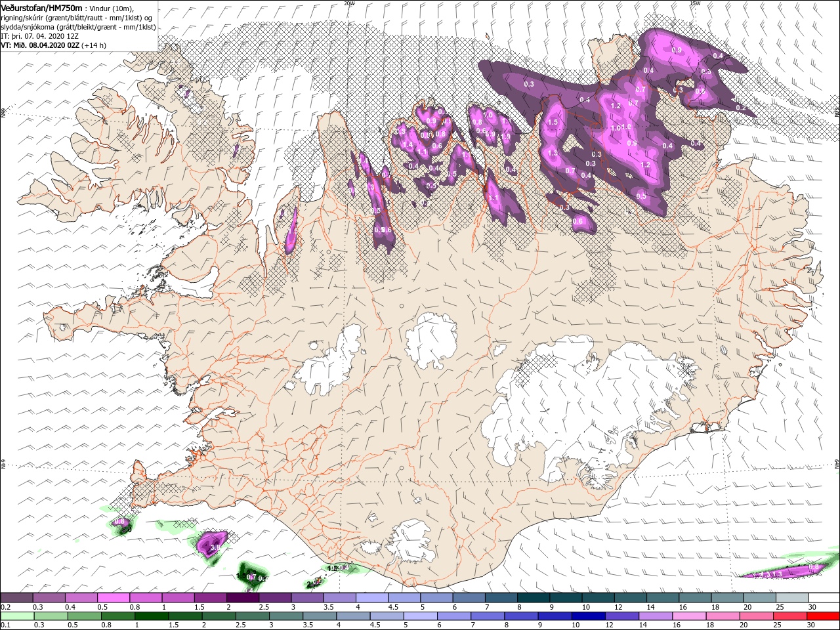Pick the dark teal snow swatch at 8
Image resolution: width=840 pixels, height=630 pixels.
[x=534, y=598]
